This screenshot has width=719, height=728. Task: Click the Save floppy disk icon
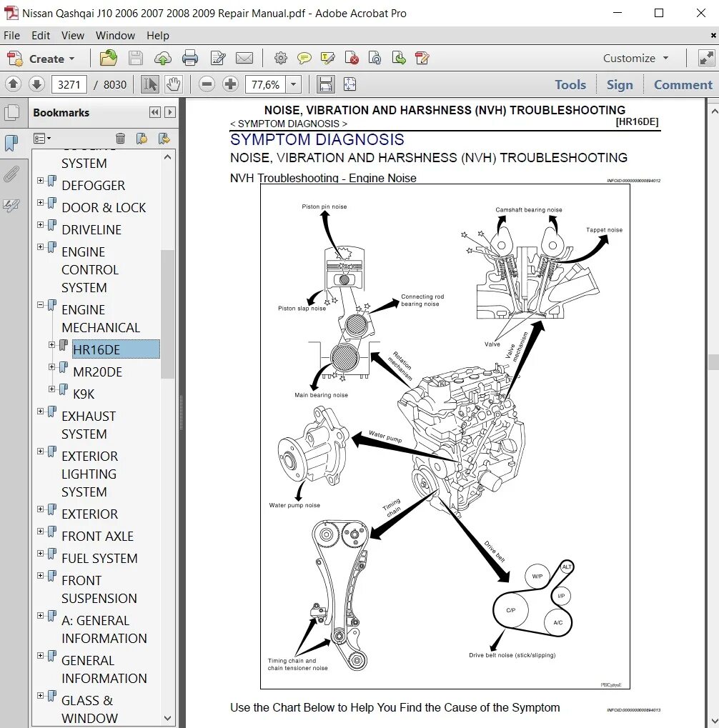point(135,58)
